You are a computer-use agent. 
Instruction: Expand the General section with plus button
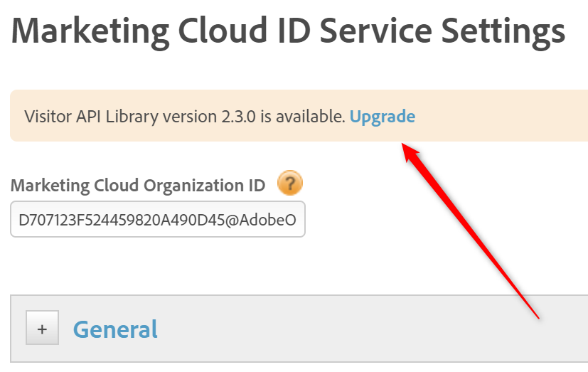coord(42,329)
